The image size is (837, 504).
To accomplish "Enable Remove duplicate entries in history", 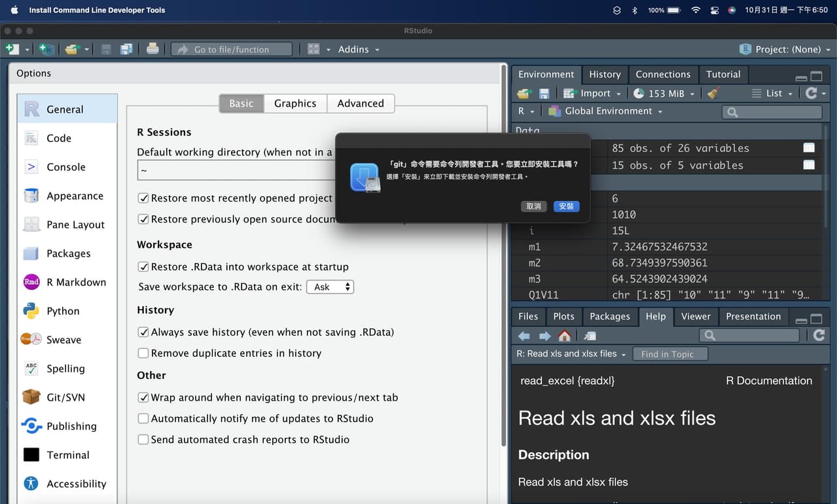I will pyautogui.click(x=143, y=353).
